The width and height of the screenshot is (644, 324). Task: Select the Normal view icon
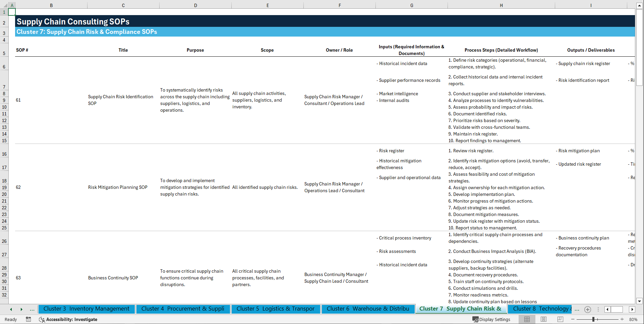[x=527, y=319]
